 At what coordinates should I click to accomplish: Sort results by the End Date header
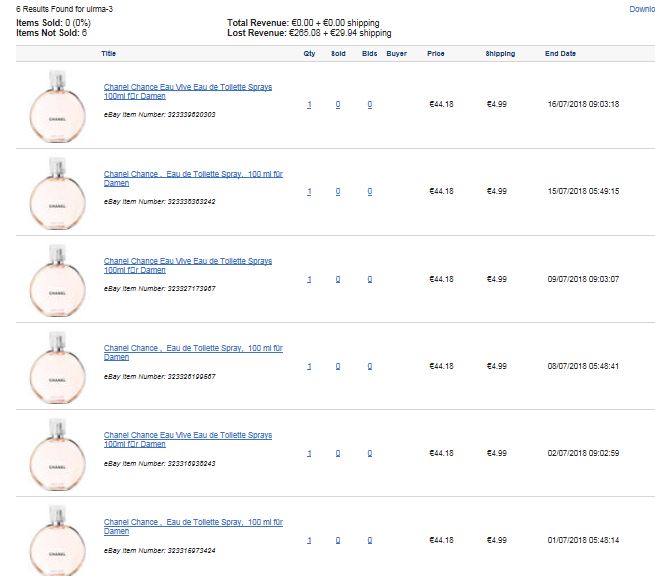(560, 53)
